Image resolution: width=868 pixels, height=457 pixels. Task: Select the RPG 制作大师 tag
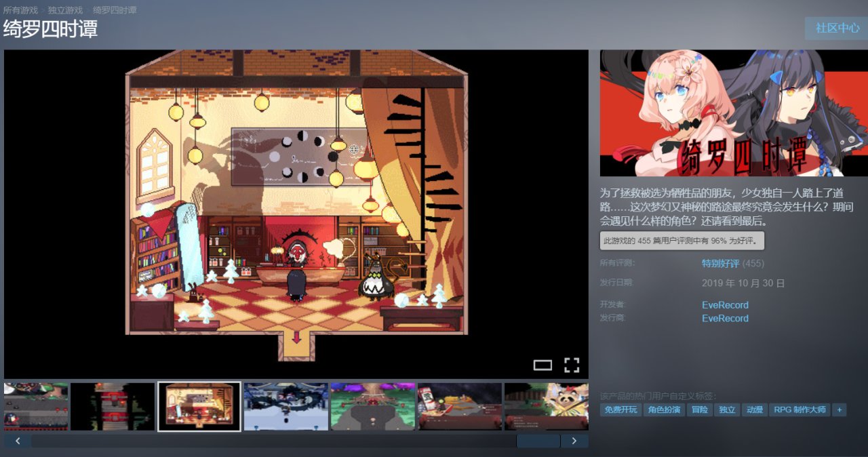[x=800, y=410]
